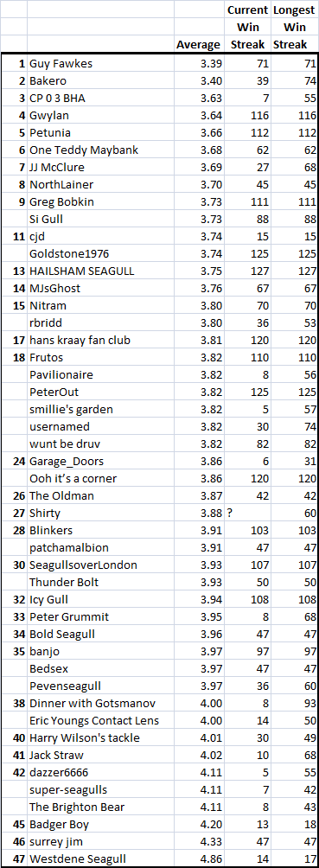Select Badger Boy average 4.20

click(x=198, y=824)
